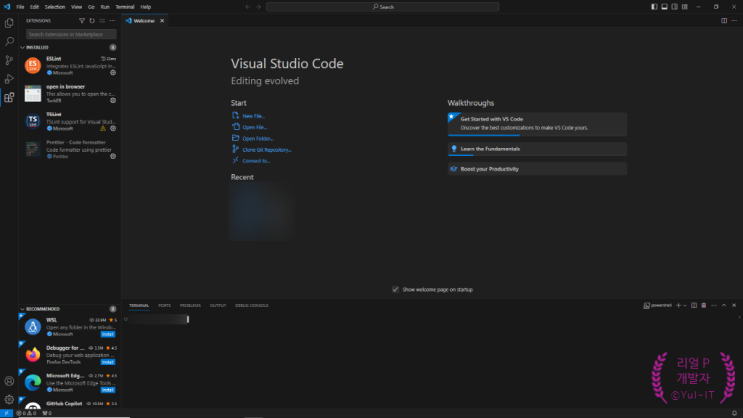
Task: Open the Explorer view in activity bar
Action: pyautogui.click(x=9, y=23)
